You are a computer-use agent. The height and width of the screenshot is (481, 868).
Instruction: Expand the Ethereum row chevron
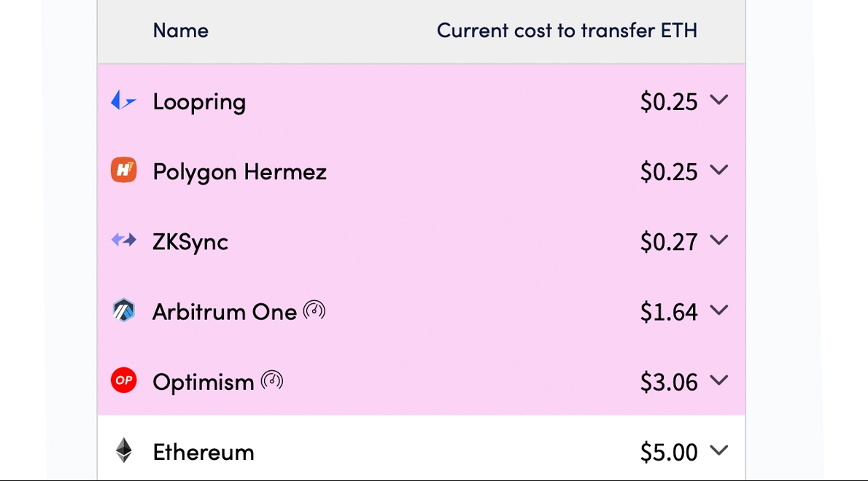[x=719, y=450]
